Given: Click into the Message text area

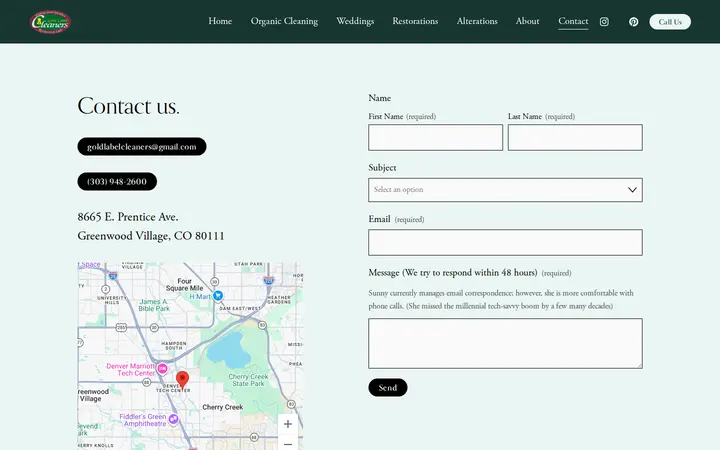Looking at the screenshot, I should click(505, 343).
